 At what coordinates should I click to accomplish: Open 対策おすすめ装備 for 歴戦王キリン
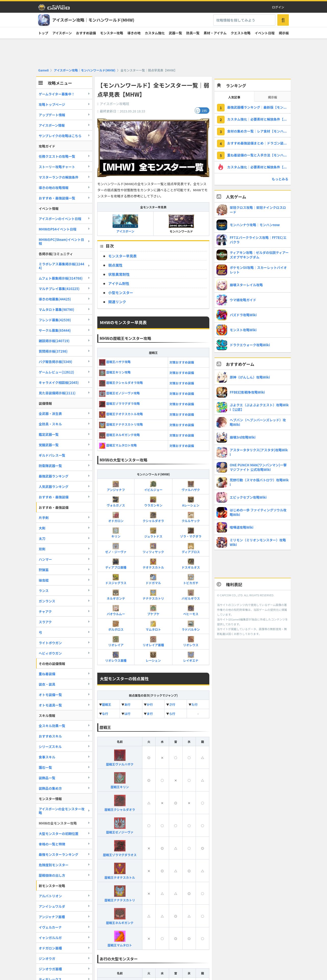point(182,372)
